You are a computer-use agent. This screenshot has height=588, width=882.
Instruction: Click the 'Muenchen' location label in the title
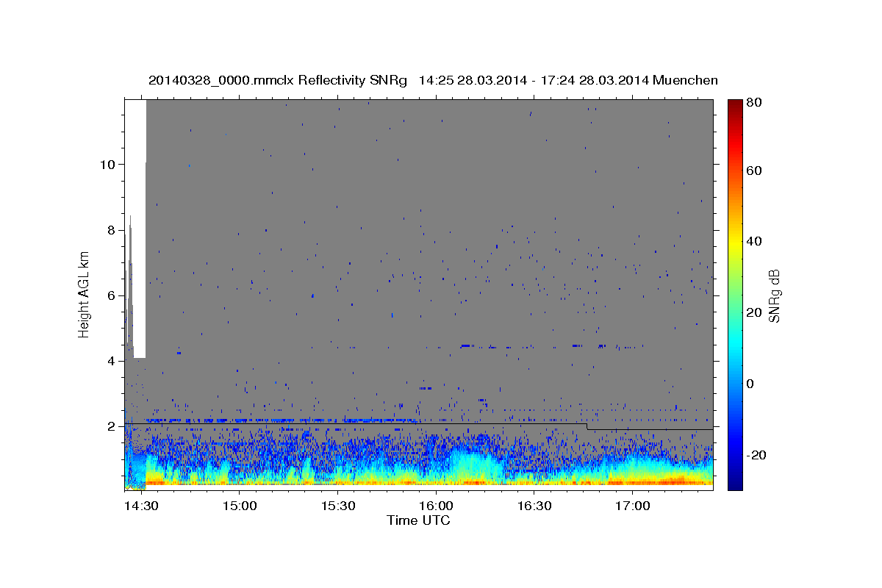point(685,80)
